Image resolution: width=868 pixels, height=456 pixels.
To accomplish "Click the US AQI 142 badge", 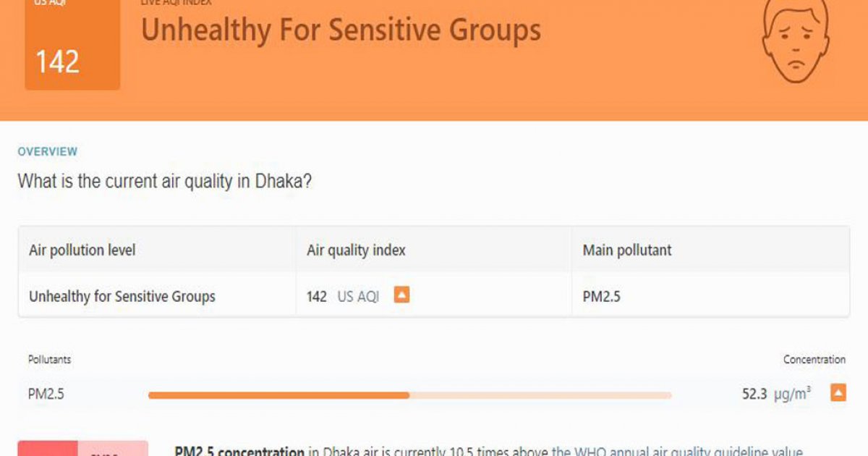I will [72, 43].
